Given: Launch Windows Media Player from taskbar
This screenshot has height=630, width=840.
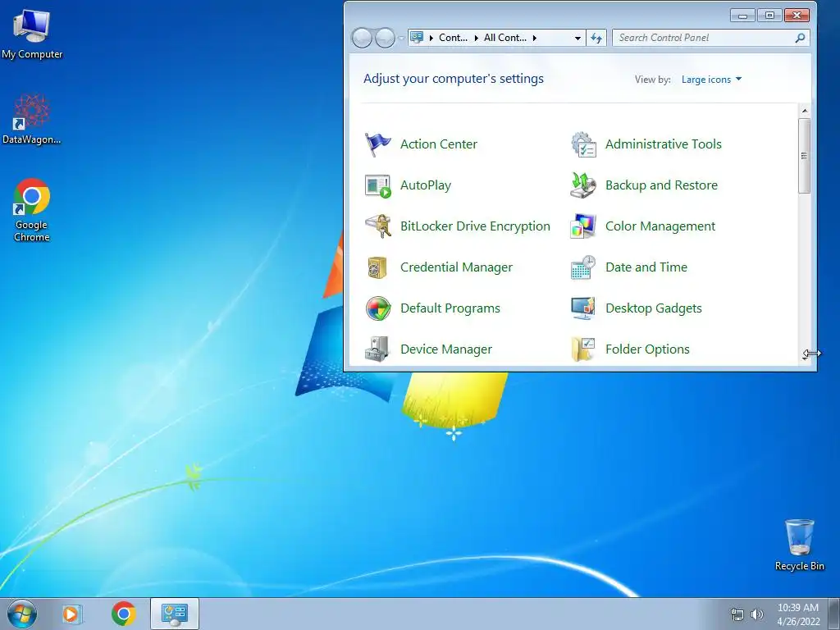Looking at the screenshot, I should 72,614.
